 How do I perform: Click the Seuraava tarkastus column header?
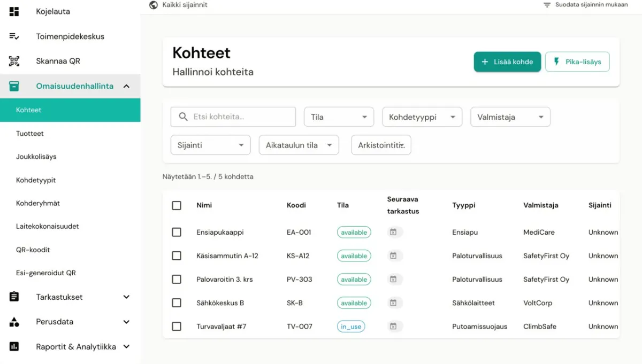tap(403, 205)
